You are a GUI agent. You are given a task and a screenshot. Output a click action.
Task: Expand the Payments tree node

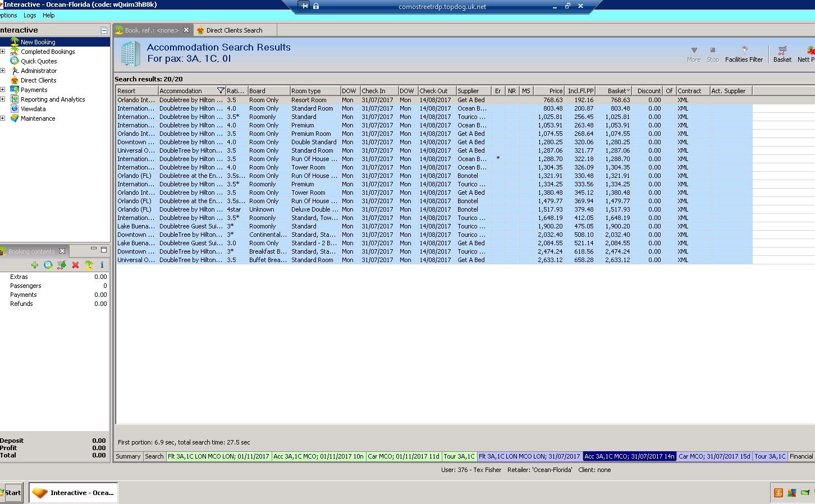pos(3,90)
